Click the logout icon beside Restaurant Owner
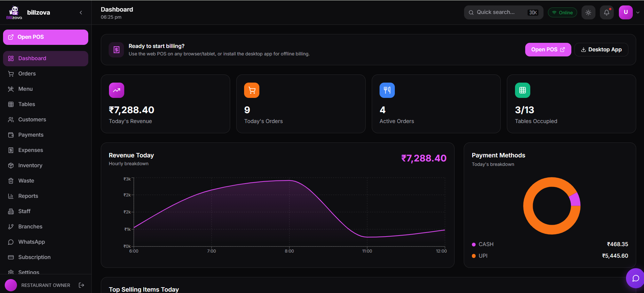This screenshot has width=644, height=293. point(81,285)
